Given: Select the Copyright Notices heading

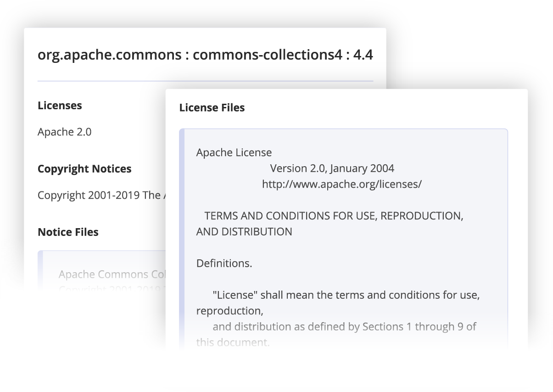Looking at the screenshot, I should tap(84, 169).
